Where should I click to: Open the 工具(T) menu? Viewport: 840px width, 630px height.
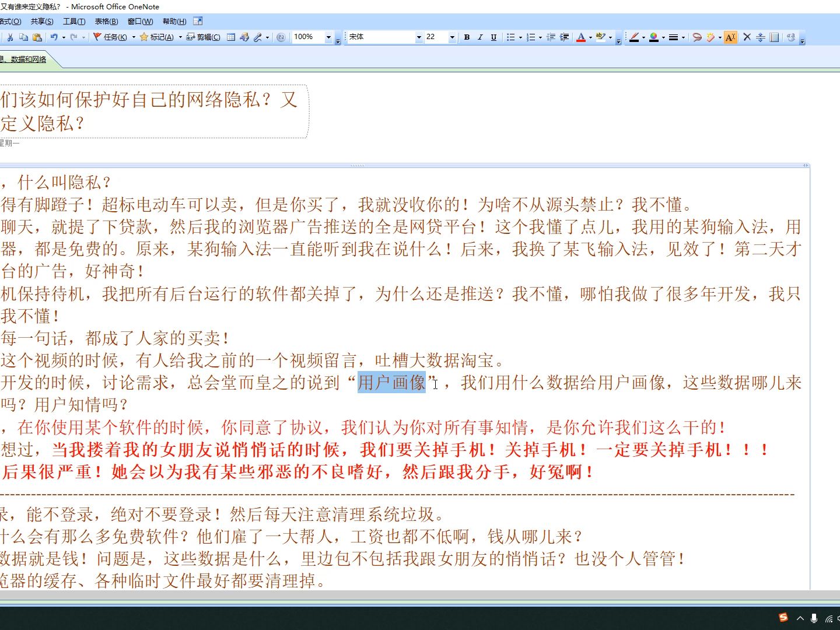tap(74, 22)
